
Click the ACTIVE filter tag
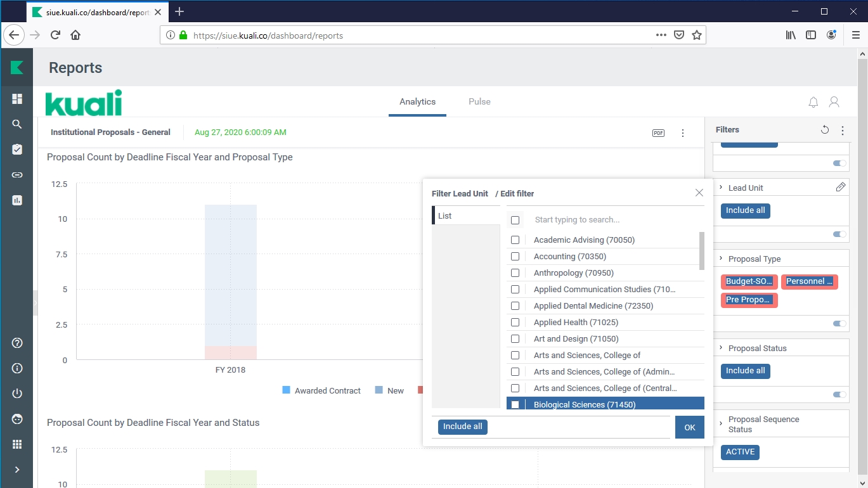tap(740, 453)
